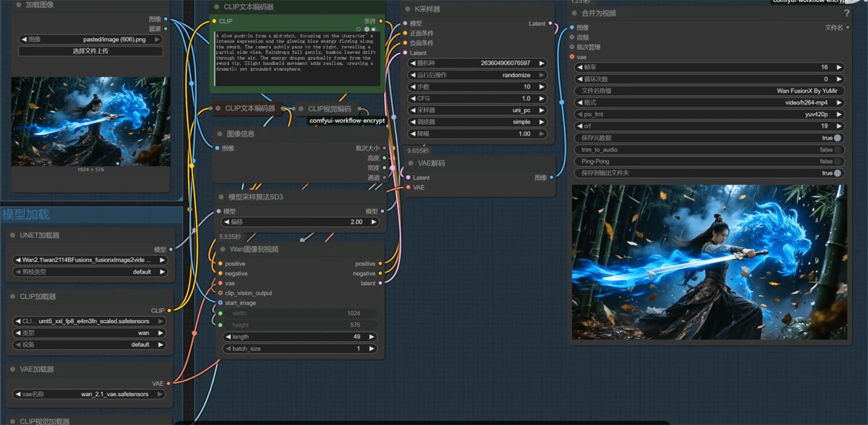Open help for the 合并为视频 node

(x=847, y=13)
